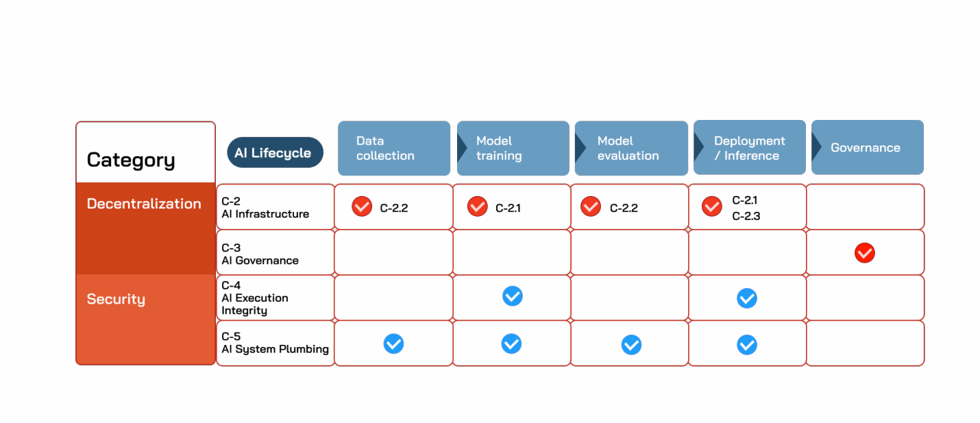
Task: Select the Deployment / Inference stage header
Action: click(x=750, y=147)
